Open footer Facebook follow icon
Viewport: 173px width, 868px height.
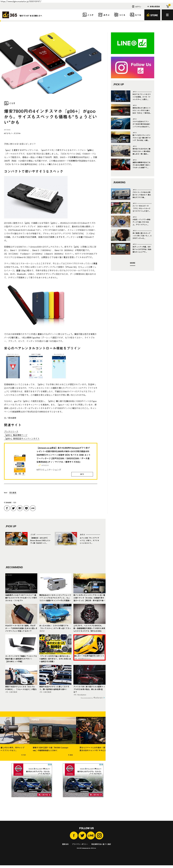(x=74, y=835)
